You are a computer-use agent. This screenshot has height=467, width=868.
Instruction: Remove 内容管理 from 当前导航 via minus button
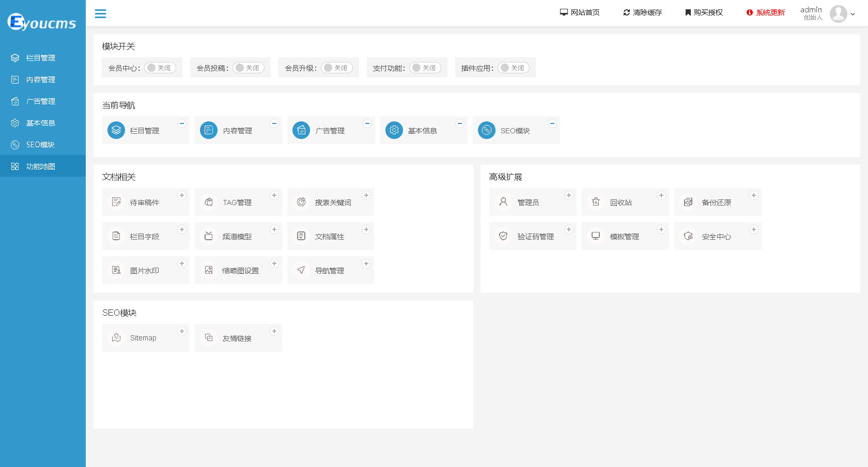pos(274,123)
